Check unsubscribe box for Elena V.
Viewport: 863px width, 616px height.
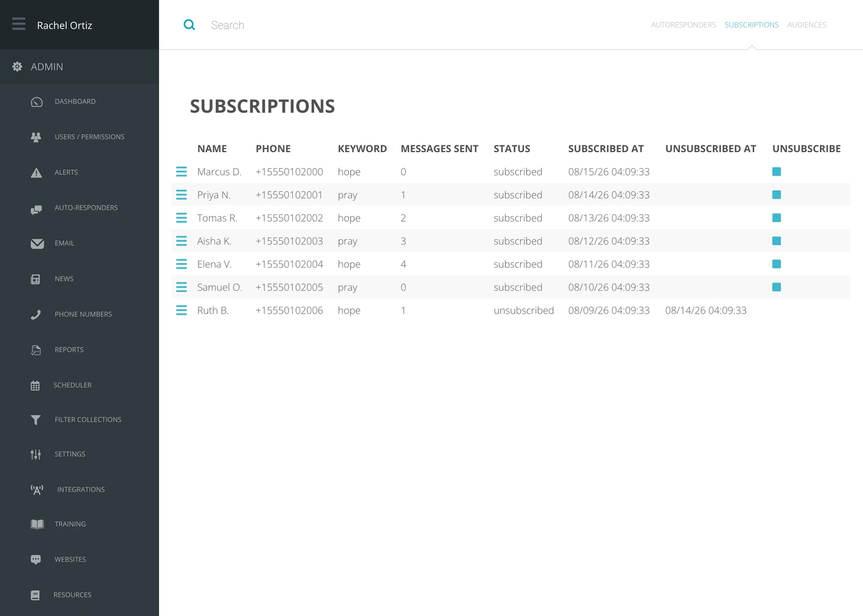(777, 264)
